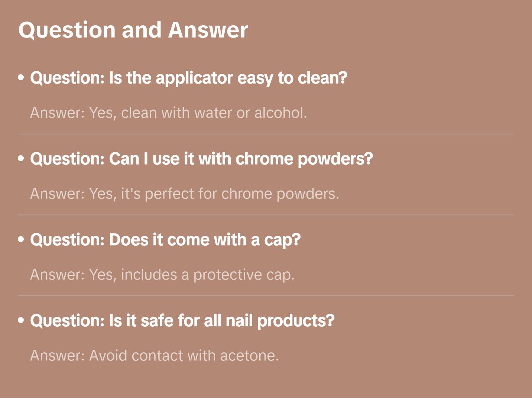
Task: Click the bullet beside the applicator cleaning question
Action: [21, 78]
